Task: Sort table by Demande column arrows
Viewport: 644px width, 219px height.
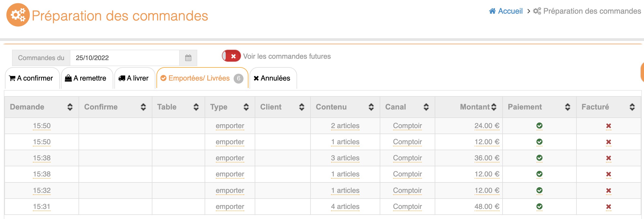Action: 70,107
